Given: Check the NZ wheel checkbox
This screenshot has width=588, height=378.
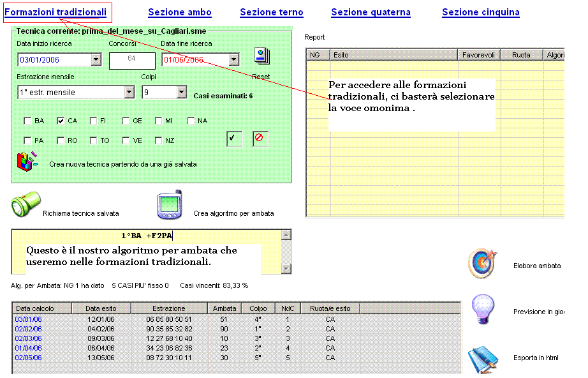Looking at the screenshot, I should point(158,140).
